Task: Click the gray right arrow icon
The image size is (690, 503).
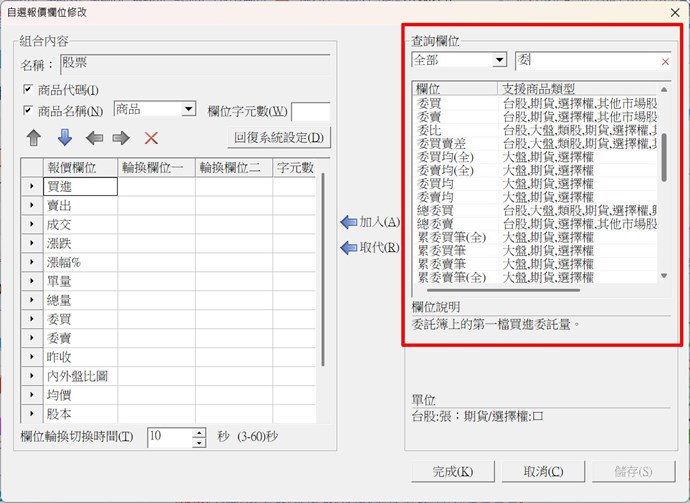Action: [121, 138]
